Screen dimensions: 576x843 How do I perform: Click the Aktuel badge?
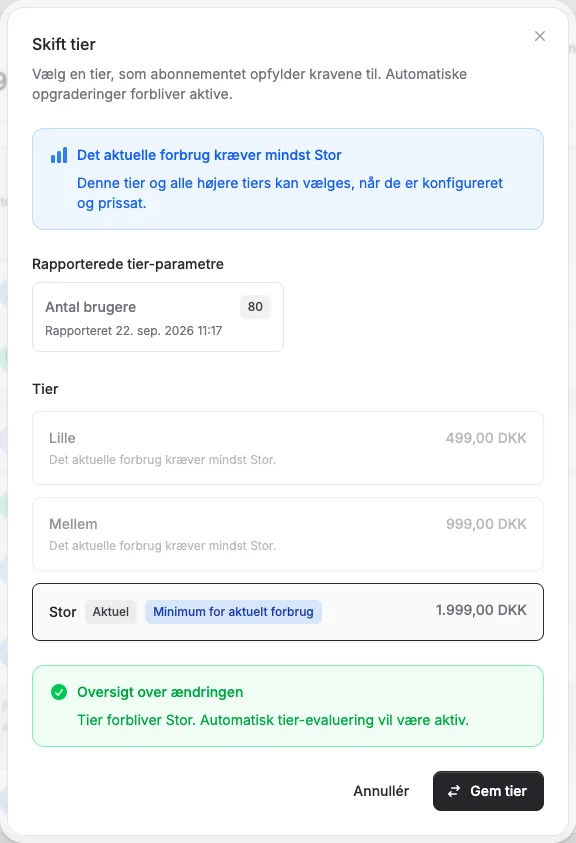coord(111,612)
